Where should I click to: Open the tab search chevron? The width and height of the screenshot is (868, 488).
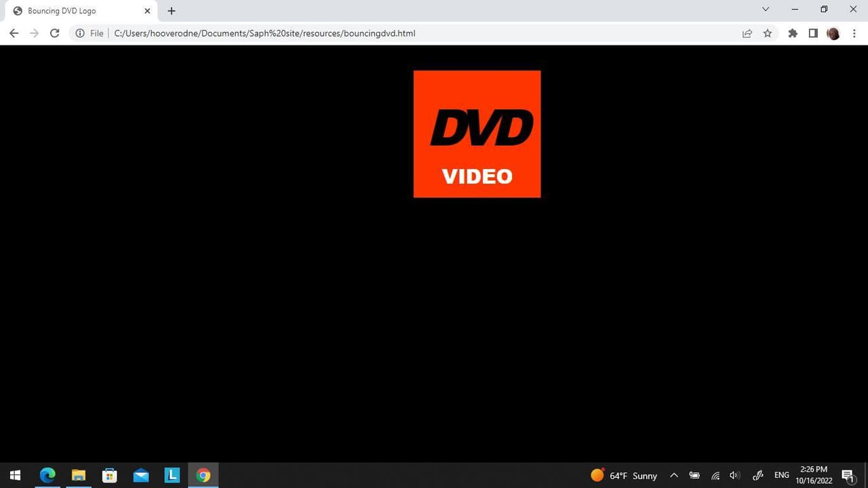click(766, 9)
